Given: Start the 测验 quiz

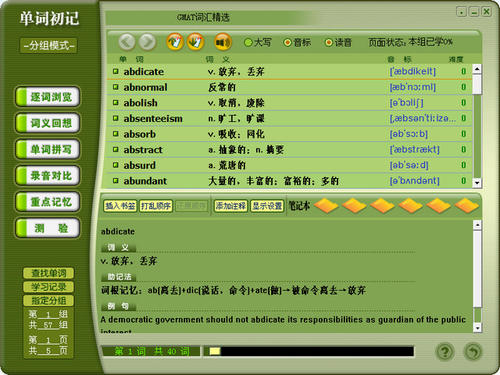Looking at the screenshot, I should point(48,228).
